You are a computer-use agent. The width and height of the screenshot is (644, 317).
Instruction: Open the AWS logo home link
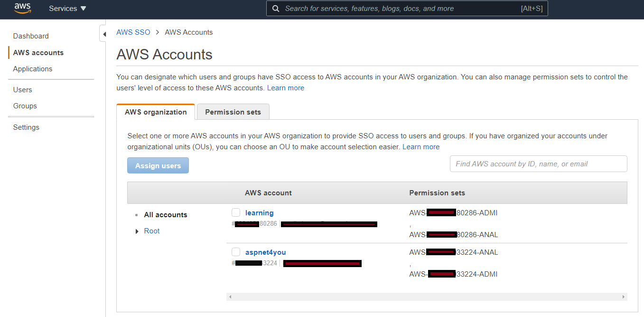pos(22,8)
